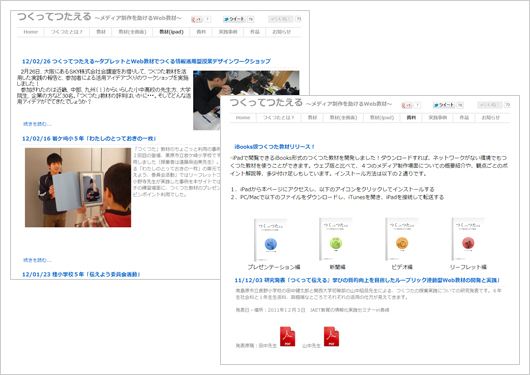Open 教材(全画面) tab in back window
Screen dimensions: 530x375
coord(132,32)
